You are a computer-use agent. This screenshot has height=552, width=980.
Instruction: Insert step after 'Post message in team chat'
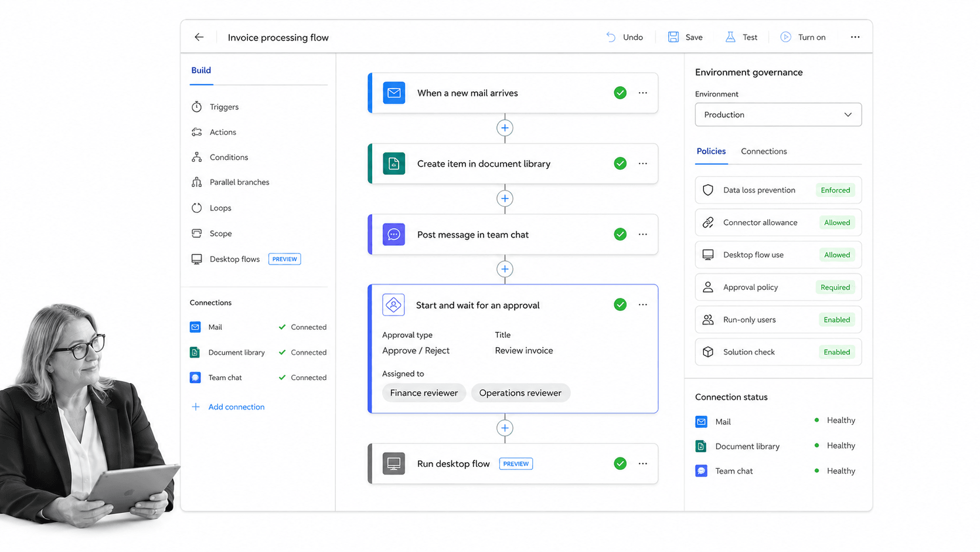pos(505,269)
